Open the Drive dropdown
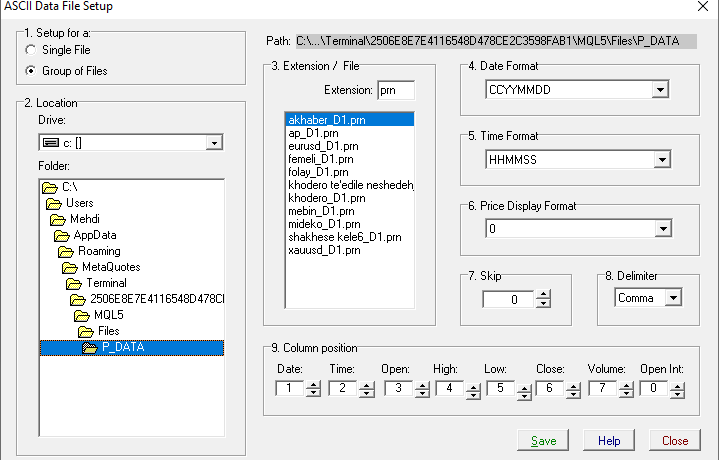 point(214,143)
